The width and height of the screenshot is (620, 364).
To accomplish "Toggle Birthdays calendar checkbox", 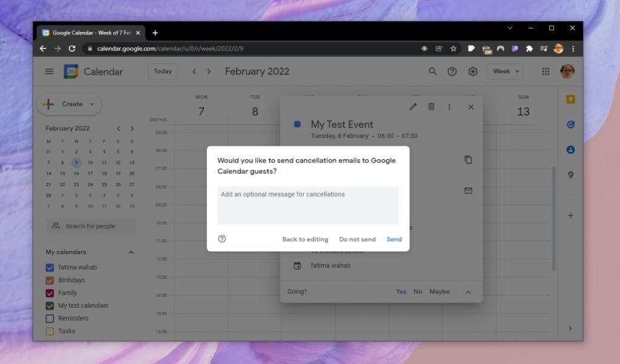I will click(50, 281).
